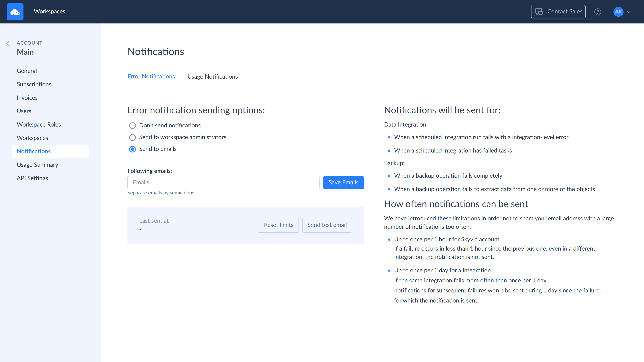The image size is (644, 362).
Task: Click Send test email button
Action: 327,225
